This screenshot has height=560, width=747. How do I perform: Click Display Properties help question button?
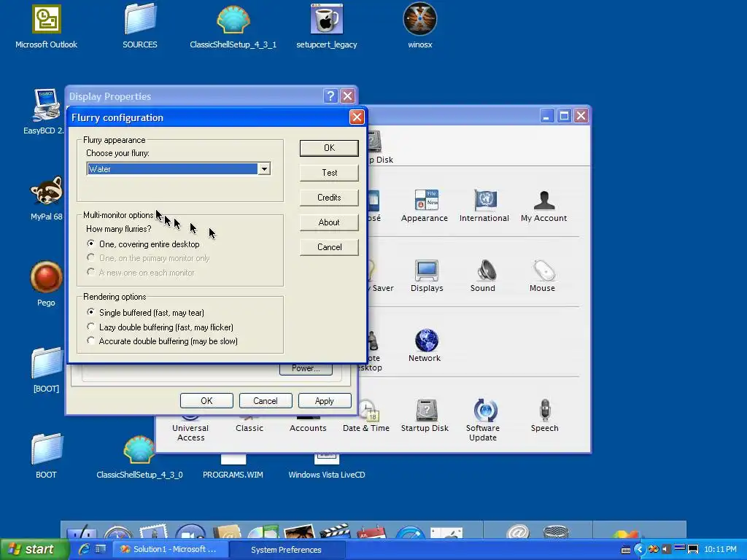[330, 96]
